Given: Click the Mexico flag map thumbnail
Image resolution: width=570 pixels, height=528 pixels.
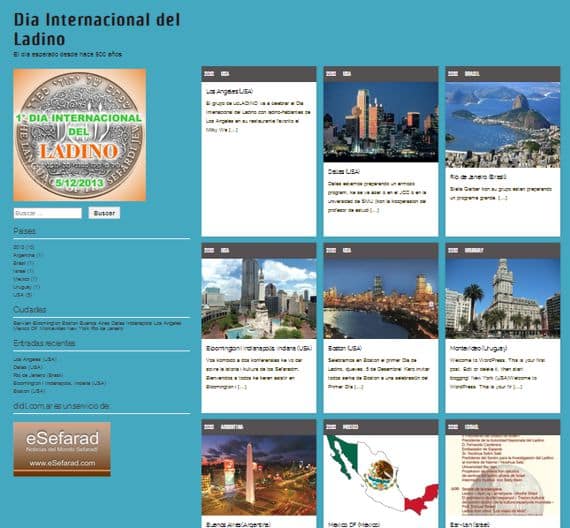Looking at the screenshot, I should (x=381, y=475).
